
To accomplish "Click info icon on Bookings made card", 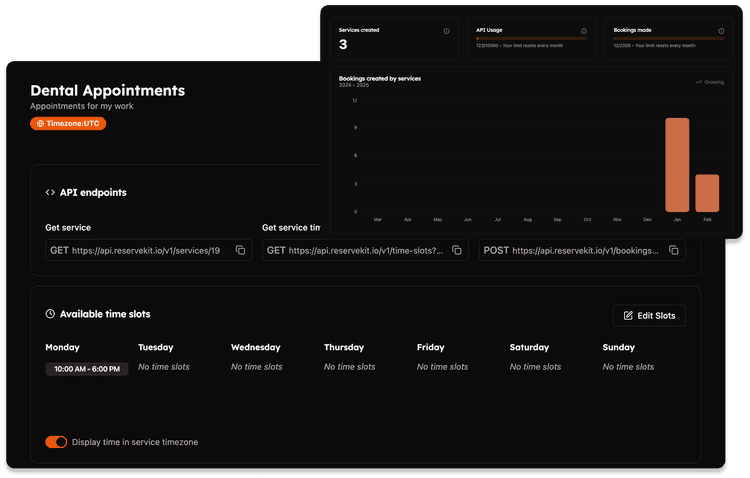I will (719, 31).
